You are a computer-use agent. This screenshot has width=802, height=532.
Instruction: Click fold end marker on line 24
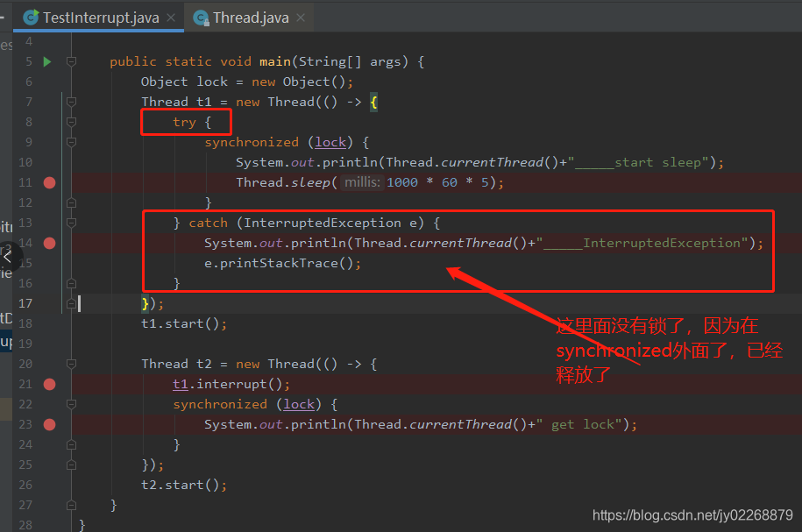pyautogui.click(x=72, y=444)
